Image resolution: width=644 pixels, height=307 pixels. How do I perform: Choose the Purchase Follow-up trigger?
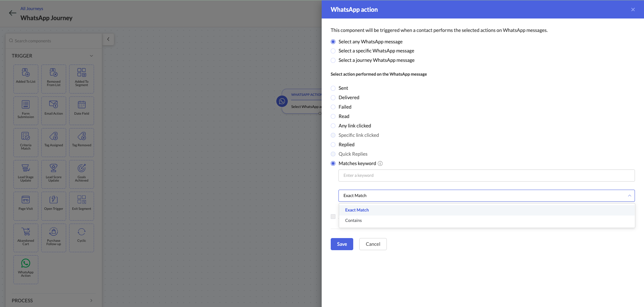click(54, 238)
